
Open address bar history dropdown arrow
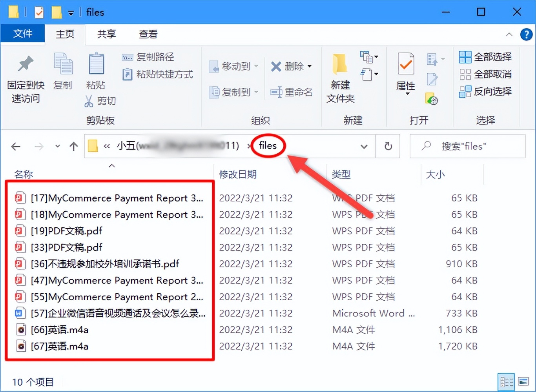[364, 146]
